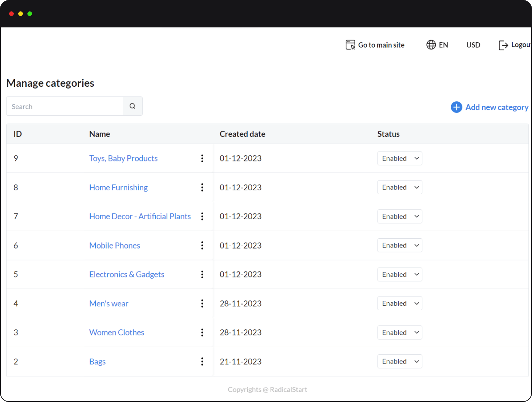
Task: Expand the status selector for Women Clothes
Action: click(399, 332)
